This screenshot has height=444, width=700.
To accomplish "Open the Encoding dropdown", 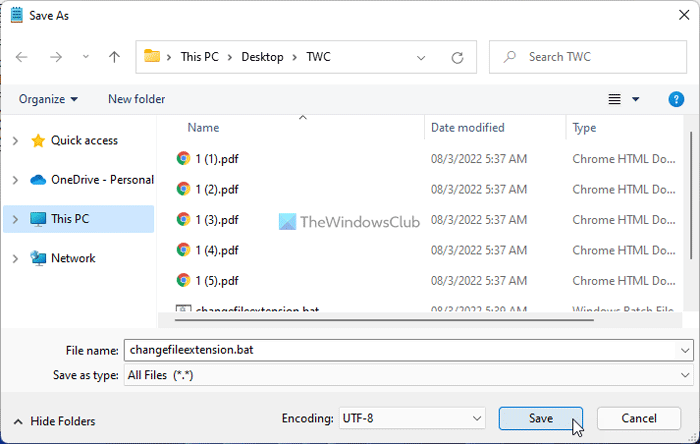I will [x=410, y=418].
